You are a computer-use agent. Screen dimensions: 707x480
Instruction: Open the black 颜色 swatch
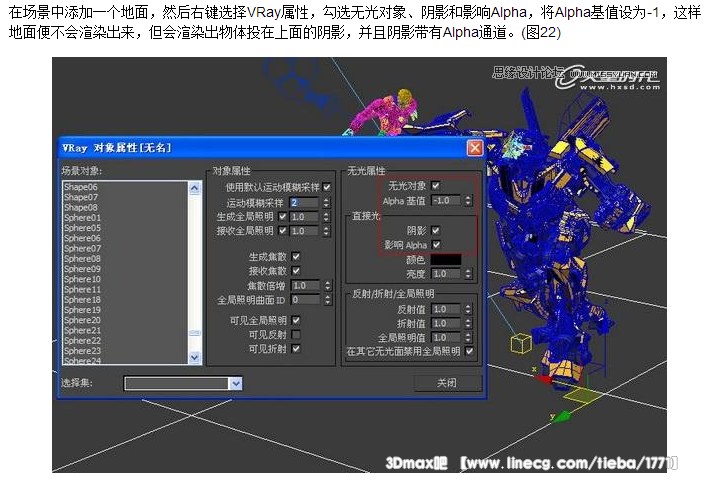[446, 260]
